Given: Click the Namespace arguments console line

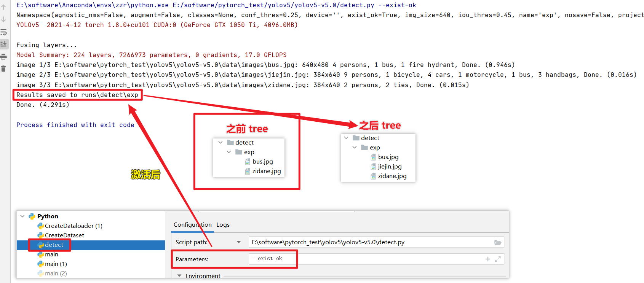Looking at the screenshot, I should tap(330, 15).
